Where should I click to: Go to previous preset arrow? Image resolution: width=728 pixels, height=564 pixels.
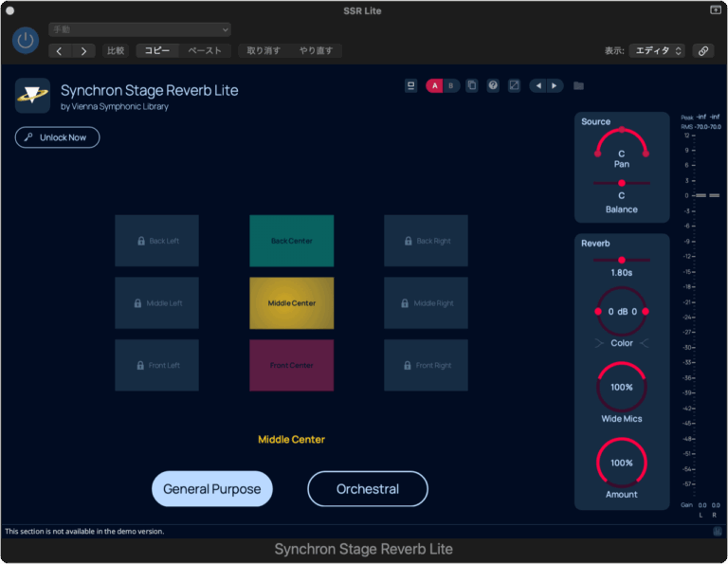tap(537, 85)
